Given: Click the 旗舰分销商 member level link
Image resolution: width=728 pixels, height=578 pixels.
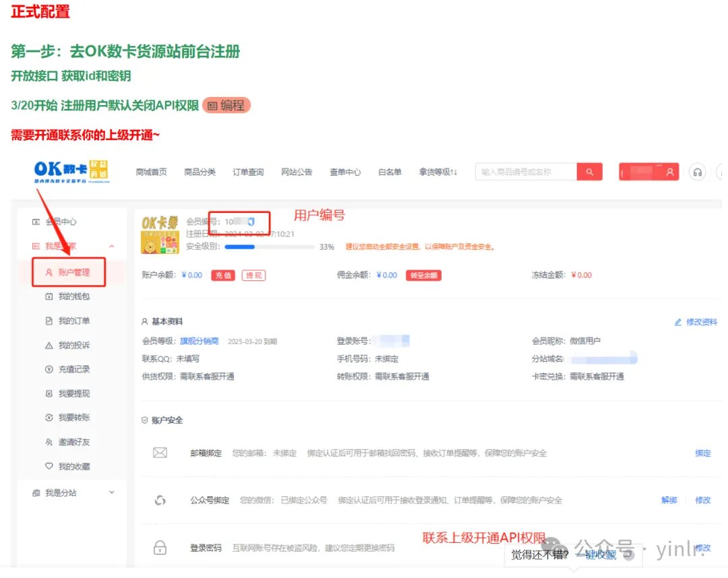Looking at the screenshot, I should [199, 341].
